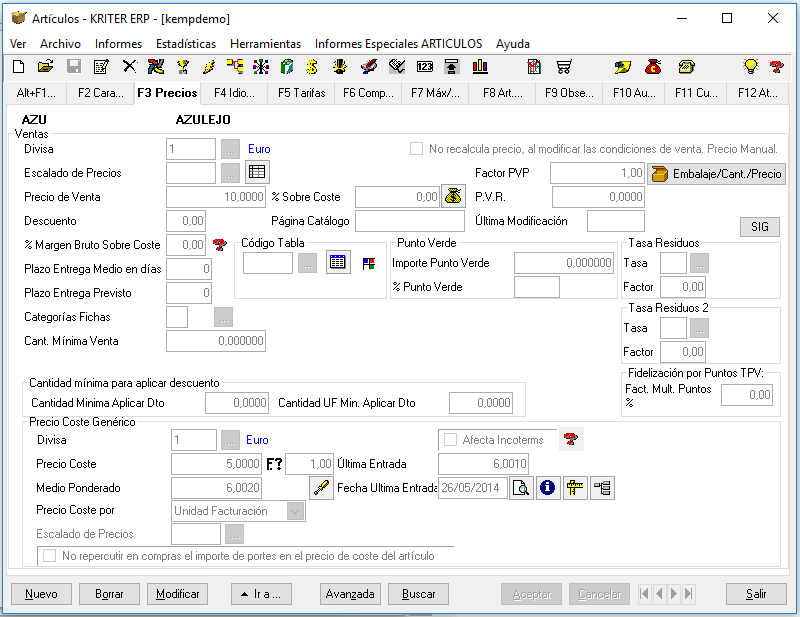The image size is (800, 617).
Task: Open the calendar grid icon in Código Tabla
Action: click(x=338, y=262)
